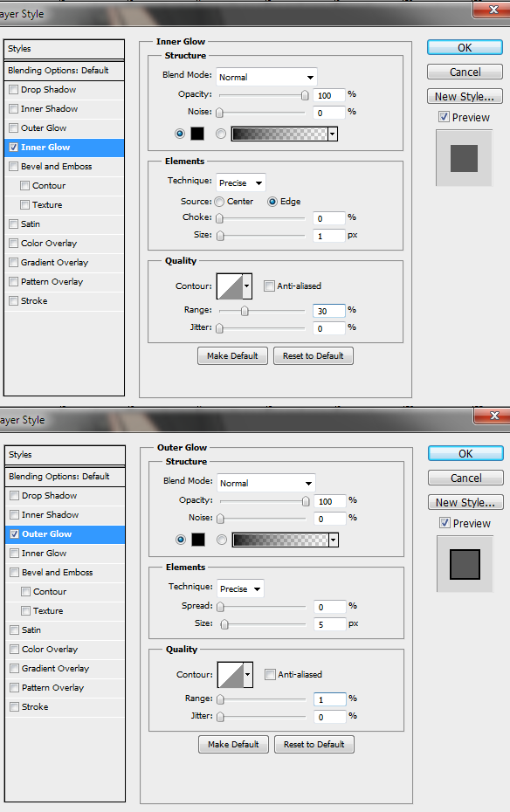Focus Size field in Inner Glow dialog

[328, 236]
